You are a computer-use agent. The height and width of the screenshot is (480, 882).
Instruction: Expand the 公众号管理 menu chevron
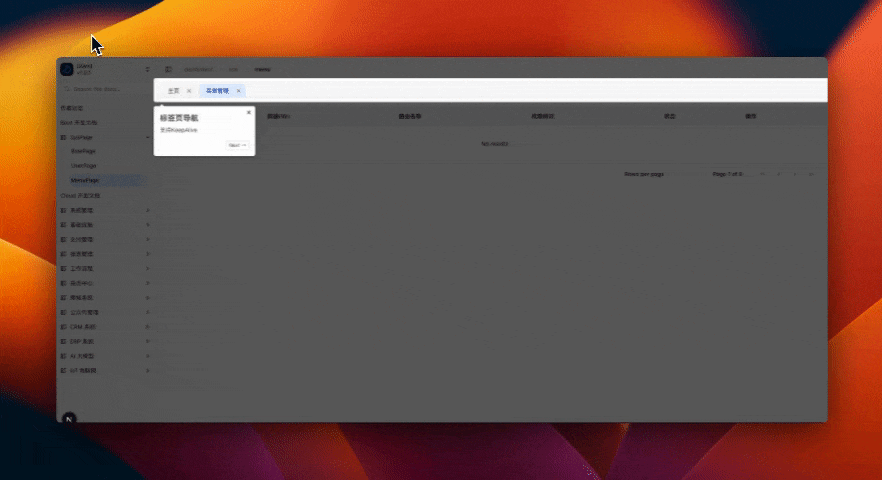click(x=147, y=312)
